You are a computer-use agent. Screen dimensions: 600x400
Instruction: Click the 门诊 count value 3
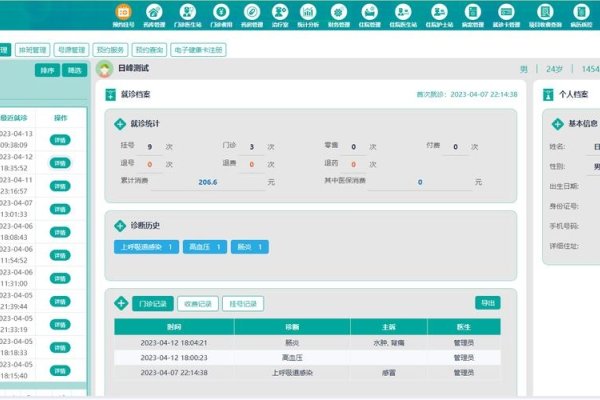(x=252, y=147)
